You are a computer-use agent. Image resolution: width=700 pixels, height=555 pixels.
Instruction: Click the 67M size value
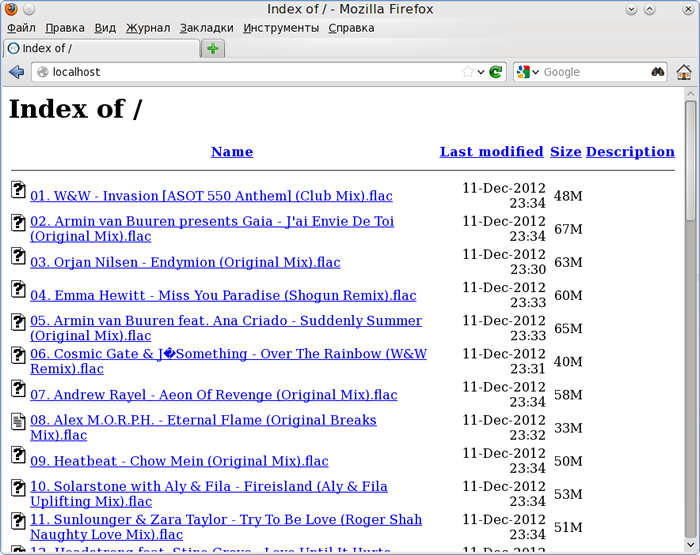(568, 229)
